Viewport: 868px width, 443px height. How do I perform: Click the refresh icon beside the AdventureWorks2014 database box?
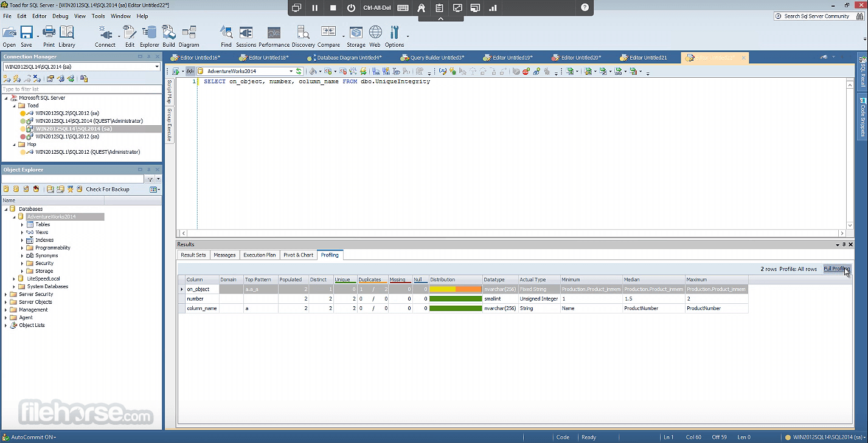pyautogui.click(x=299, y=71)
